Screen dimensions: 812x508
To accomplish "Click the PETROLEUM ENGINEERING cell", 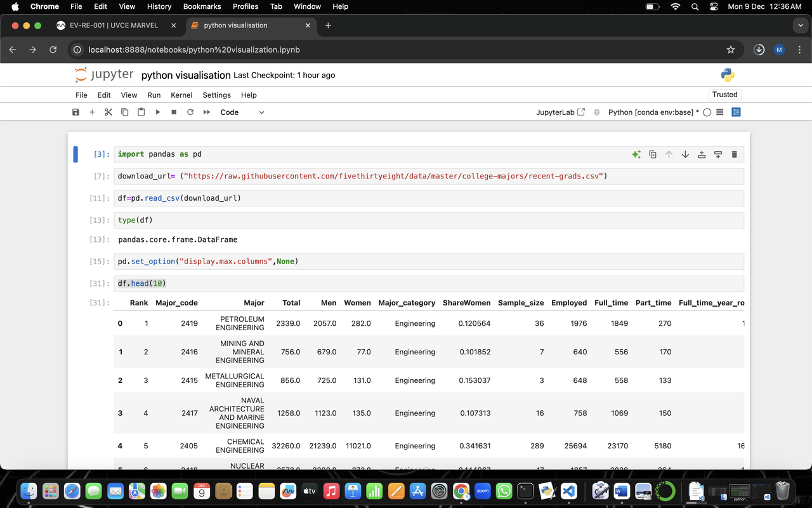I will click(x=240, y=323).
